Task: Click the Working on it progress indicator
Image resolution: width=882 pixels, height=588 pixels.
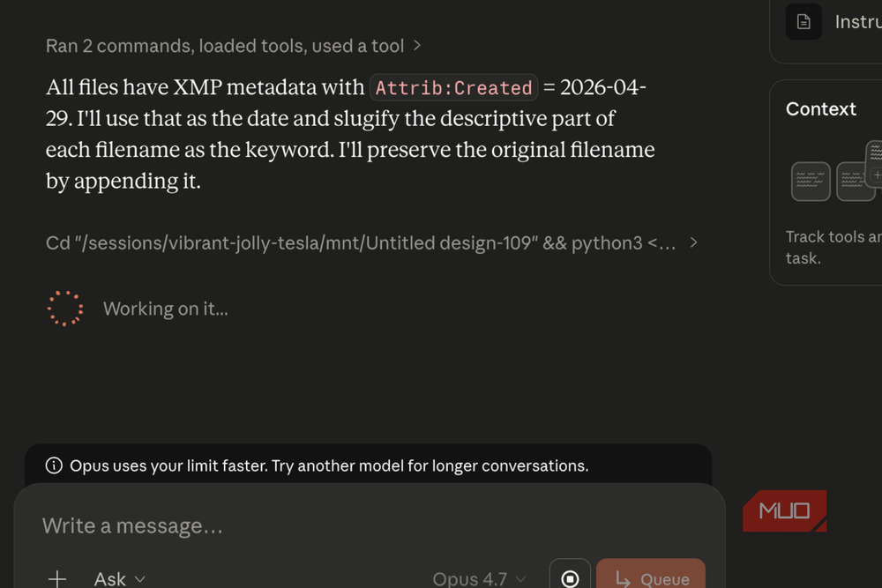Action: [x=165, y=308]
